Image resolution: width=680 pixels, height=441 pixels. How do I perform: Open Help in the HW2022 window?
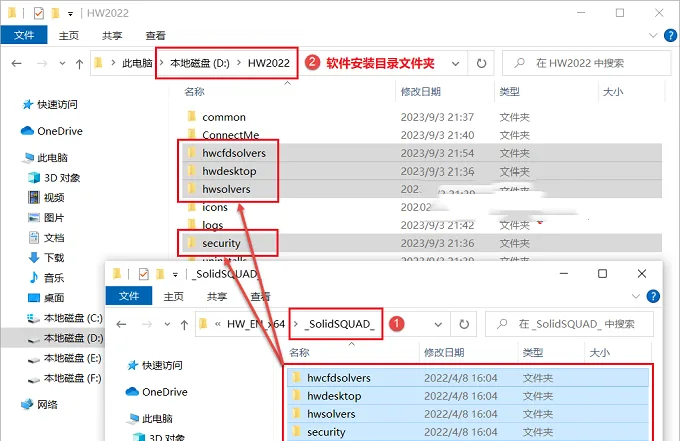click(670, 35)
